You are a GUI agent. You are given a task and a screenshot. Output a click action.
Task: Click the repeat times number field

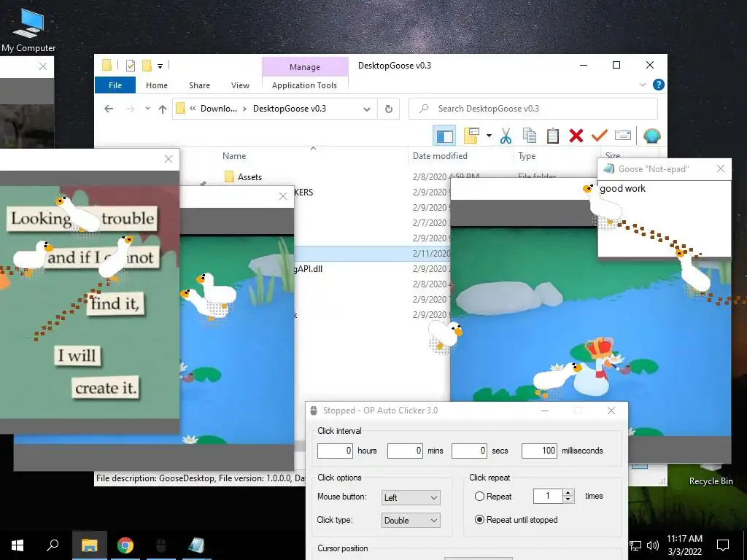click(548, 496)
